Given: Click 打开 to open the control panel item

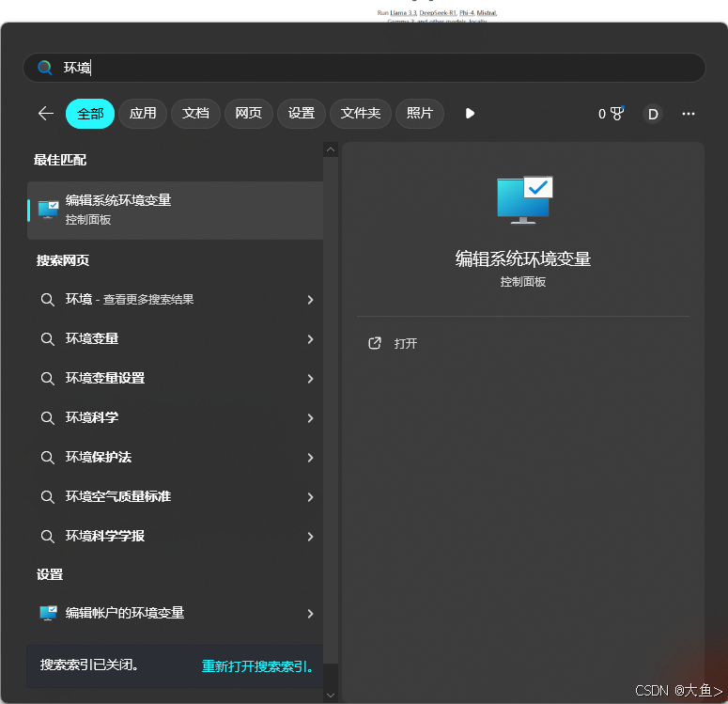Looking at the screenshot, I should coord(405,343).
